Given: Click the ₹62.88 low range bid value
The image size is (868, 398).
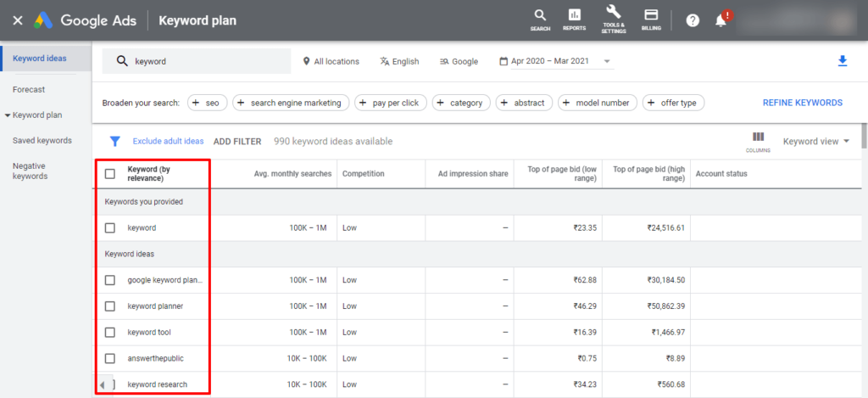Looking at the screenshot, I should pos(585,280).
